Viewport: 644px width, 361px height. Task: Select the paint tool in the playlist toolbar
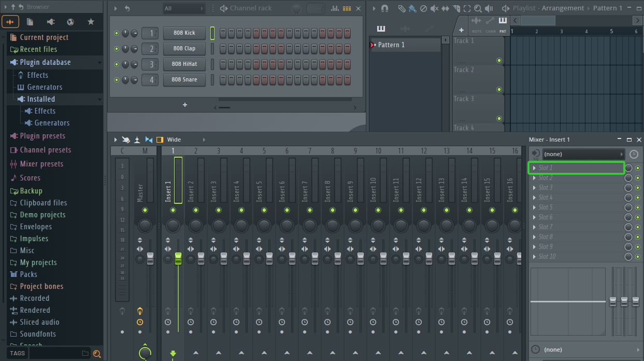point(412,8)
